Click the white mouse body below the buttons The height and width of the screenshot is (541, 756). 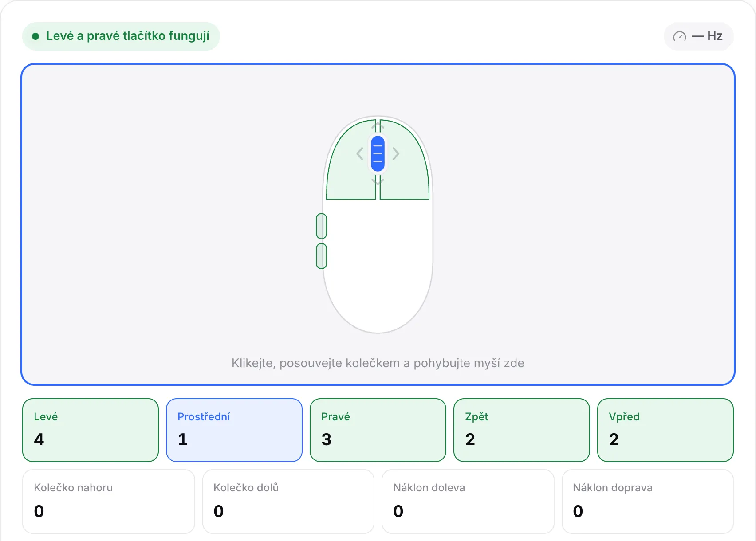(378, 266)
